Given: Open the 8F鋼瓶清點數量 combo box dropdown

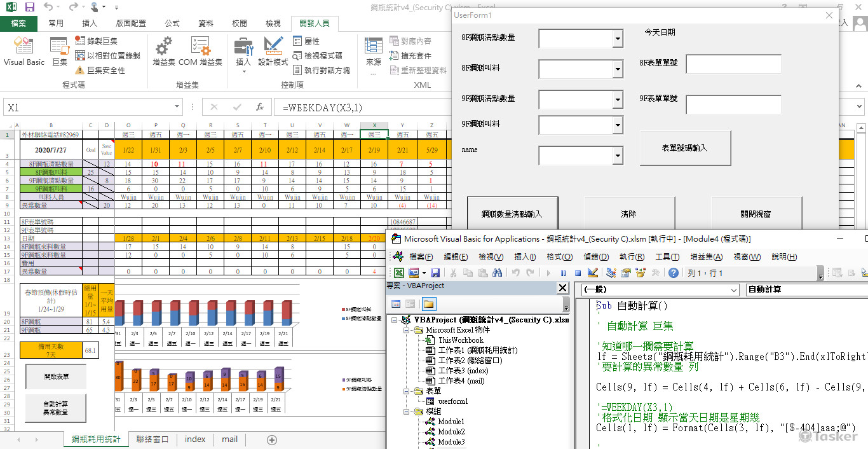Looking at the screenshot, I should (618, 39).
